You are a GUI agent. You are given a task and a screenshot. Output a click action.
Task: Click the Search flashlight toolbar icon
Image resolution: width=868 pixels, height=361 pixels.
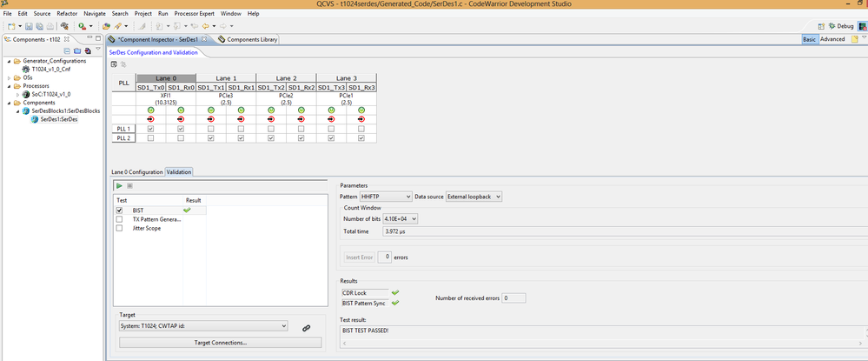(118, 26)
